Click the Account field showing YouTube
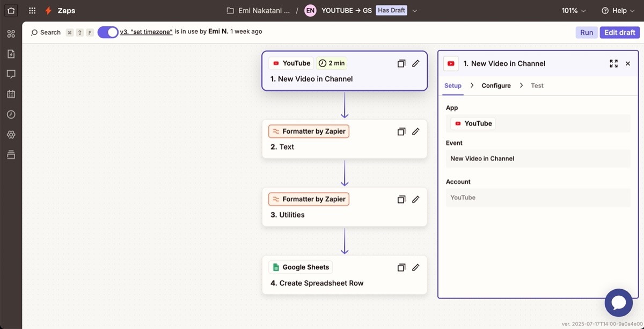Screen dimensions: 644x329 pos(538,198)
